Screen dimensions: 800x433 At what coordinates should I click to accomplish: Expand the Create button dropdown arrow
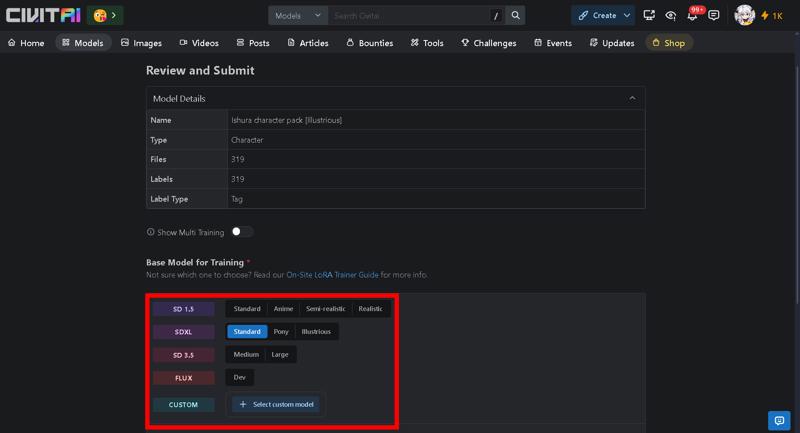[x=627, y=15]
